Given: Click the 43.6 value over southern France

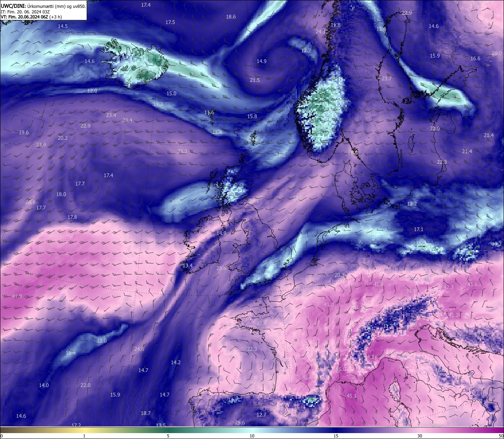Looking at the screenshot, I should pos(307,377).
